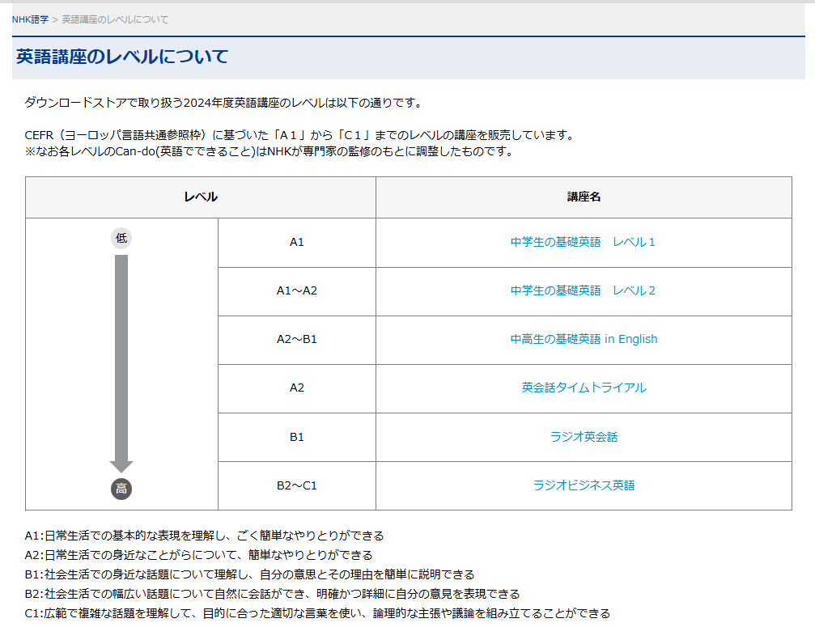Click the レベル table header
Viewport: 815px width, 644px height.
[200, 197]
